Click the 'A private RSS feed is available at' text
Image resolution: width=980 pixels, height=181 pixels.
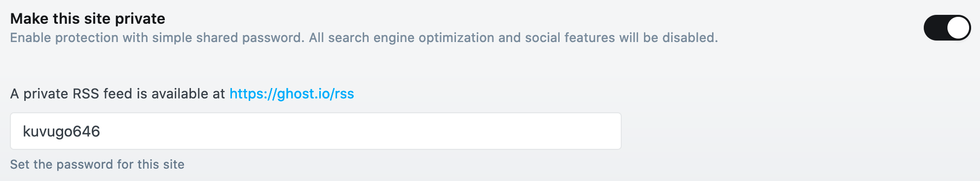[x=117, y=93]
